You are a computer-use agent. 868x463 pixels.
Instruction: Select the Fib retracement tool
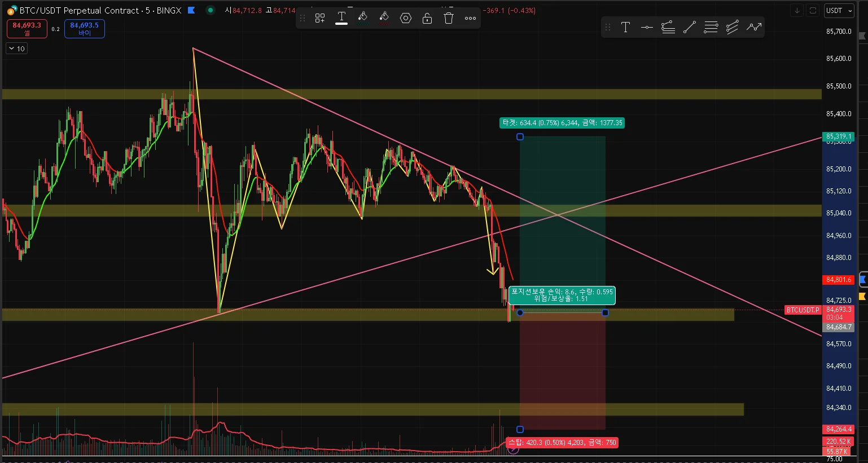click(711, 27)
